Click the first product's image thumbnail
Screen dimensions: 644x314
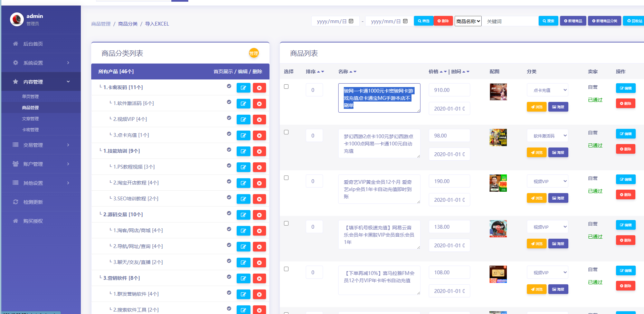[x=498, y=92]
